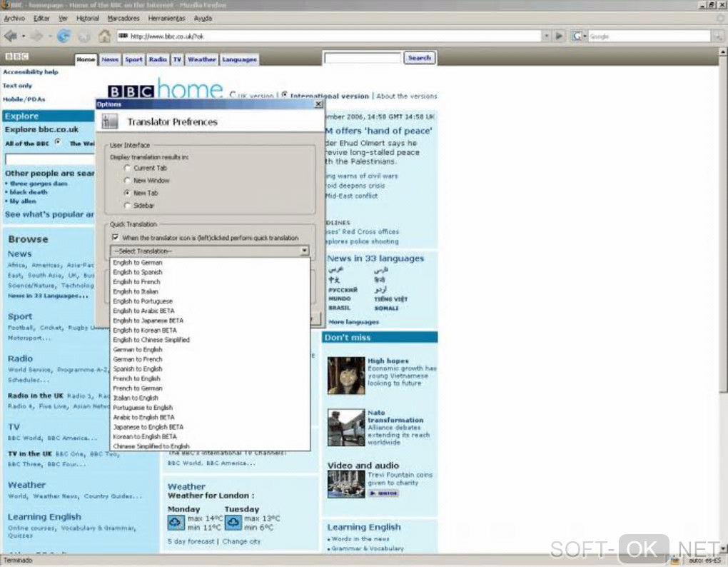
Task: Click Monday weather cloud icon
Action: pyautogui.click(x=176, y=523)
